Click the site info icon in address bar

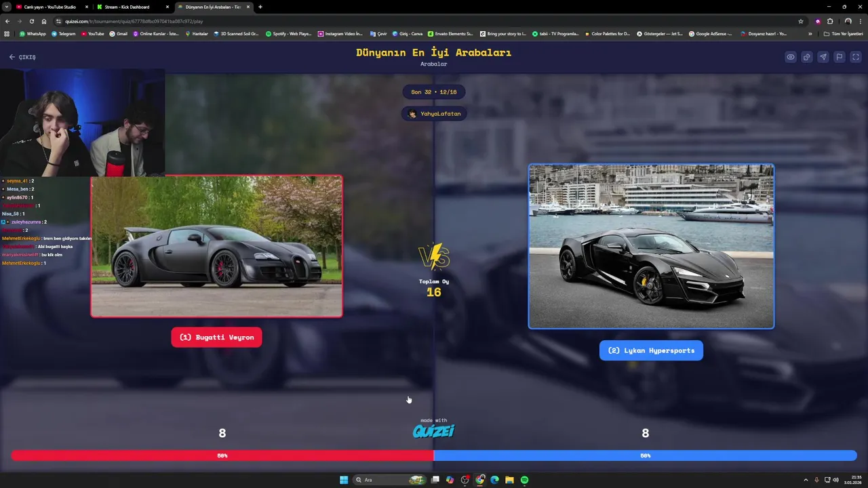pos(59,21)
